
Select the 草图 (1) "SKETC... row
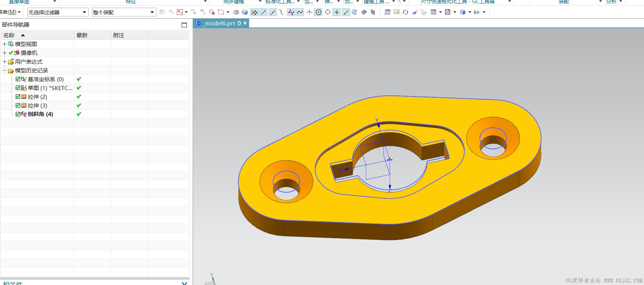49,88
